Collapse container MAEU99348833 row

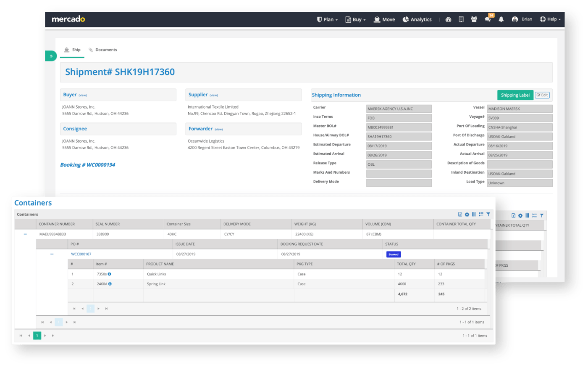25,234
